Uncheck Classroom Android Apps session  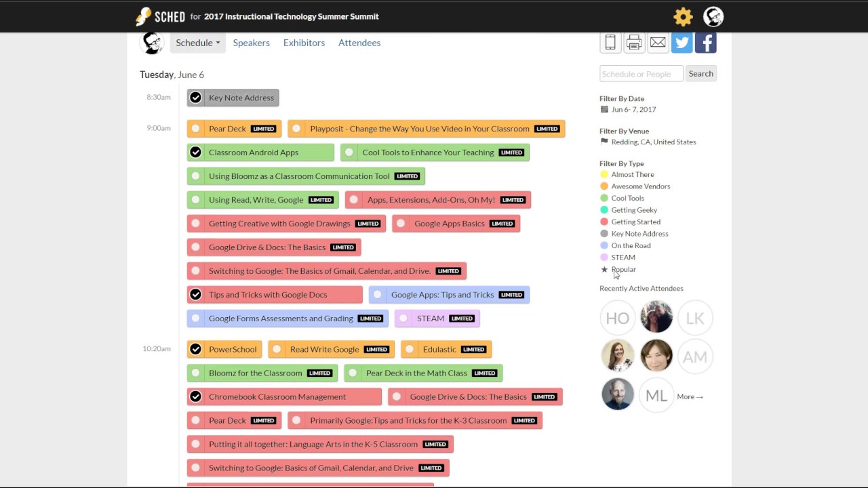pyautogui.click(x=196, y=152)
